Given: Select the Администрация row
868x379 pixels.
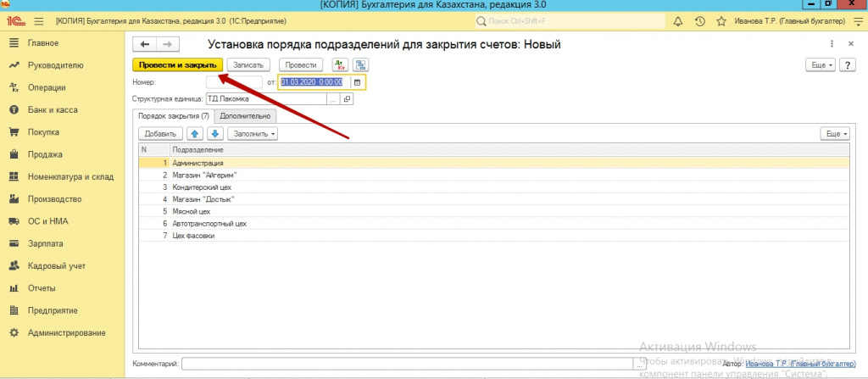Looking at the screenshot, I should pos(494,163).
